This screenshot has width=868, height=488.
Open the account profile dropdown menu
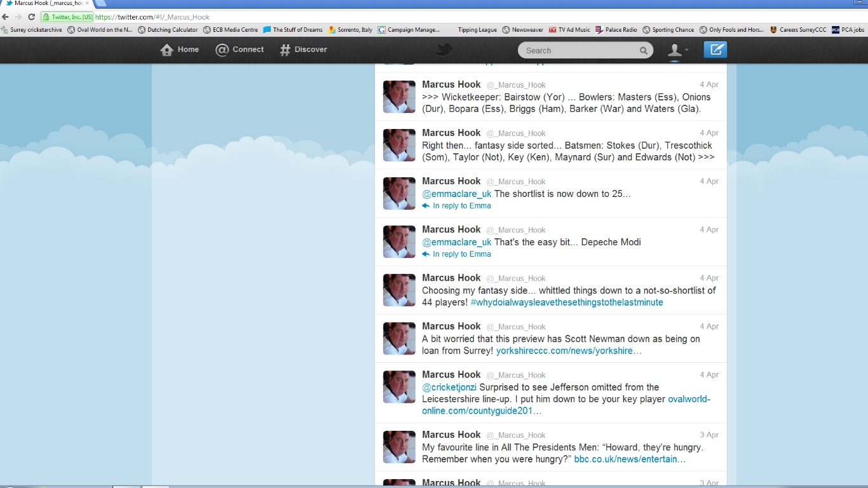(x=678, y=50)
